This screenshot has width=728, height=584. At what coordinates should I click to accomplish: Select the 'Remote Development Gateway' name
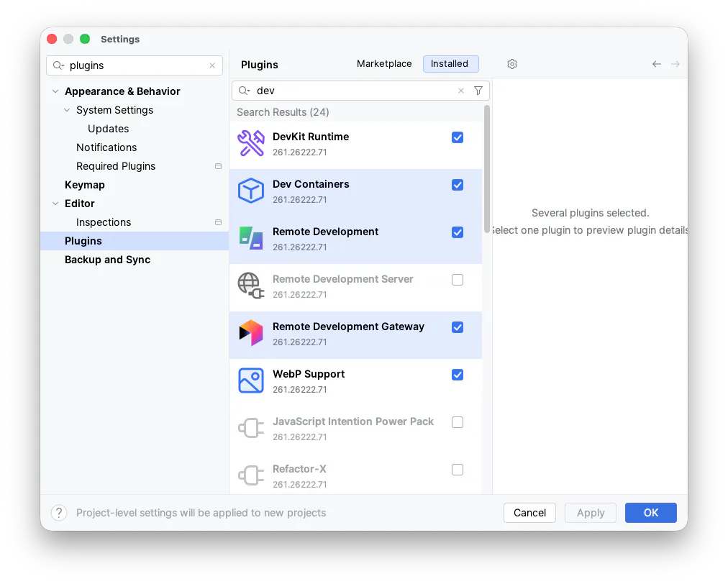pyautogui.click(x=348, y=327)
